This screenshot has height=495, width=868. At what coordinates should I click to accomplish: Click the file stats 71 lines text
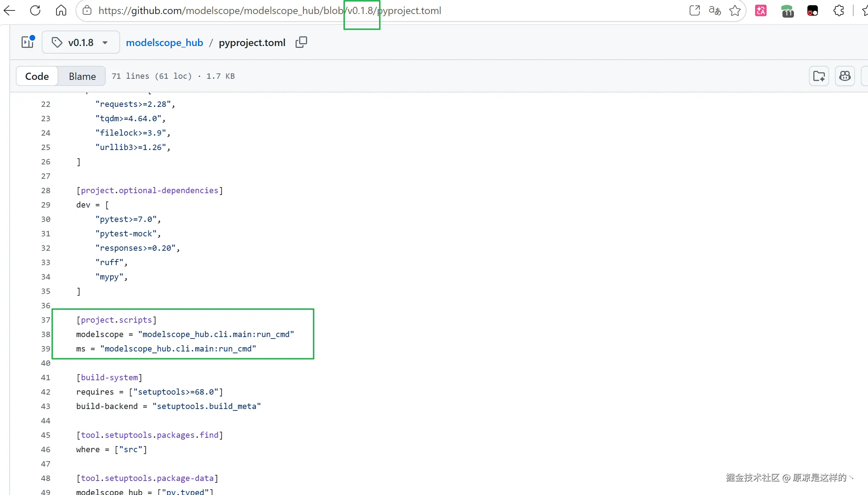(x=173, y=76)
